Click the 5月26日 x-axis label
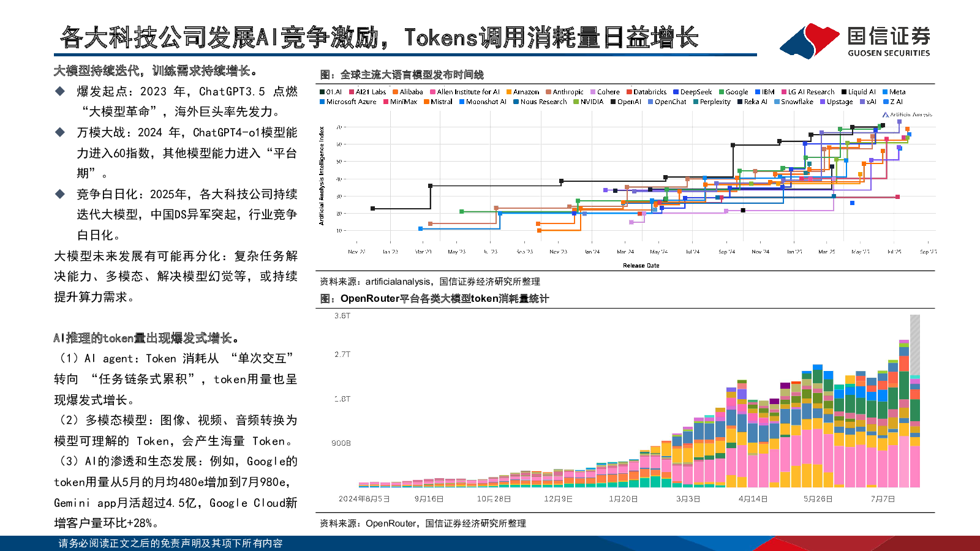980x551 pixels. 818,499
